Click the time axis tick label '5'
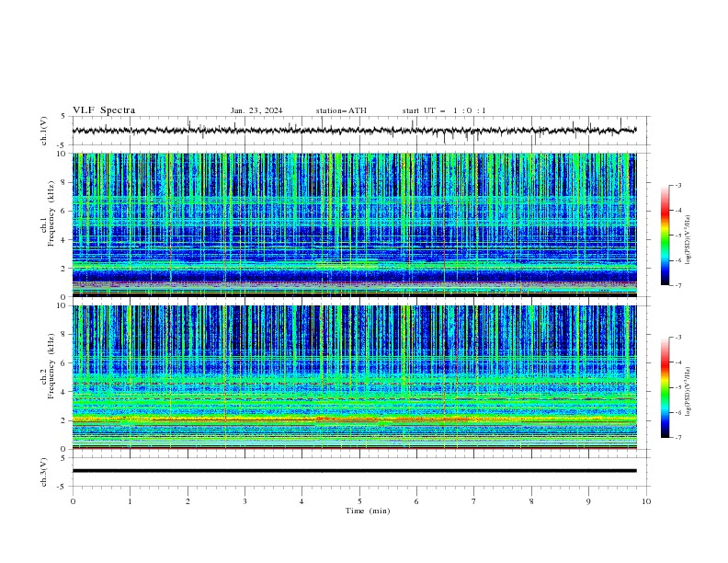 click(x=359, y=501)
